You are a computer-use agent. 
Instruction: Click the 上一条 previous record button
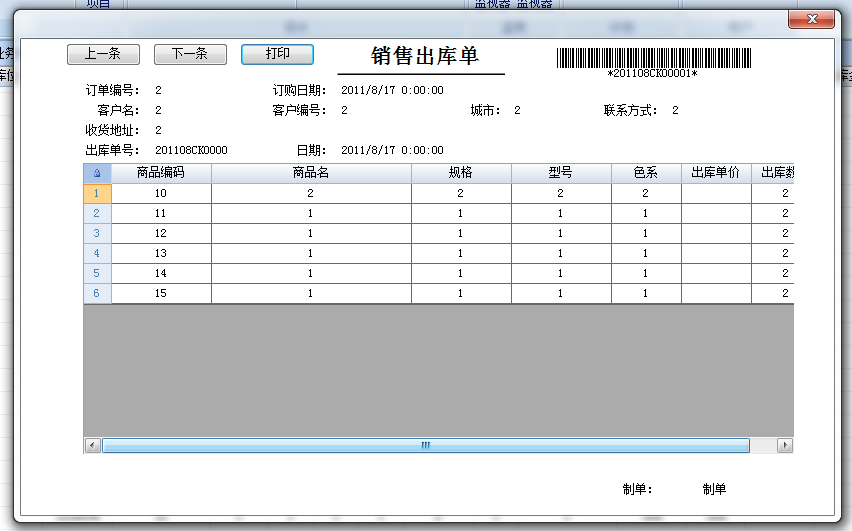pyautogui.click(x=103, y=54)
